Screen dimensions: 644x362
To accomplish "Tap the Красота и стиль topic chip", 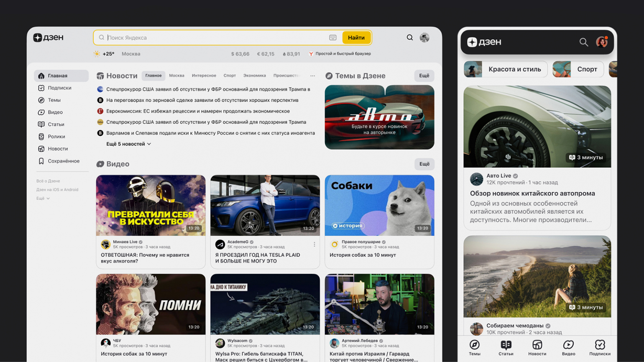I will [506, 69].
